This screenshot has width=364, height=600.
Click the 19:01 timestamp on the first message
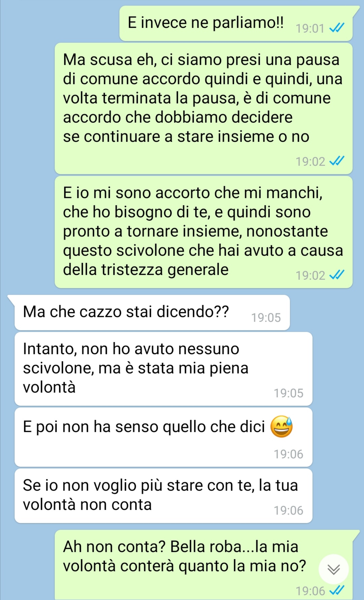[310, 28]
